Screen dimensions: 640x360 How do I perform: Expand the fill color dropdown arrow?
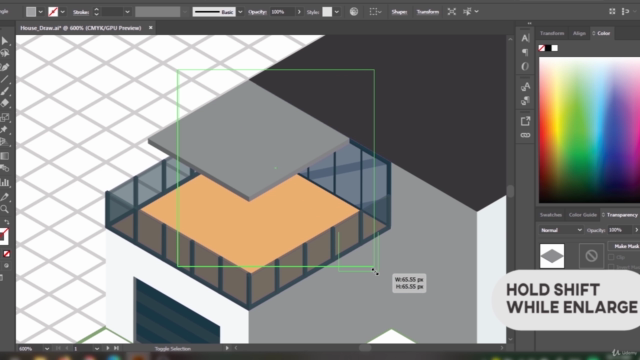[x=40, y=12]
